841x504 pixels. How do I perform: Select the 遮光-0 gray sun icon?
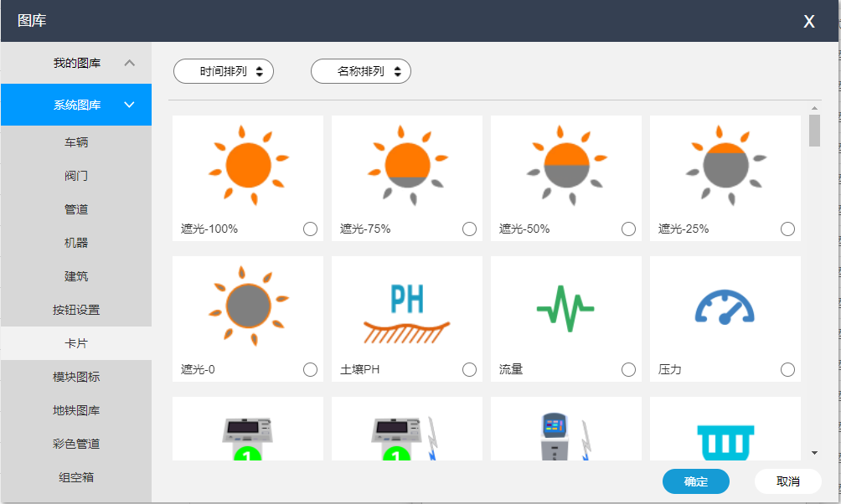point(247,304)
